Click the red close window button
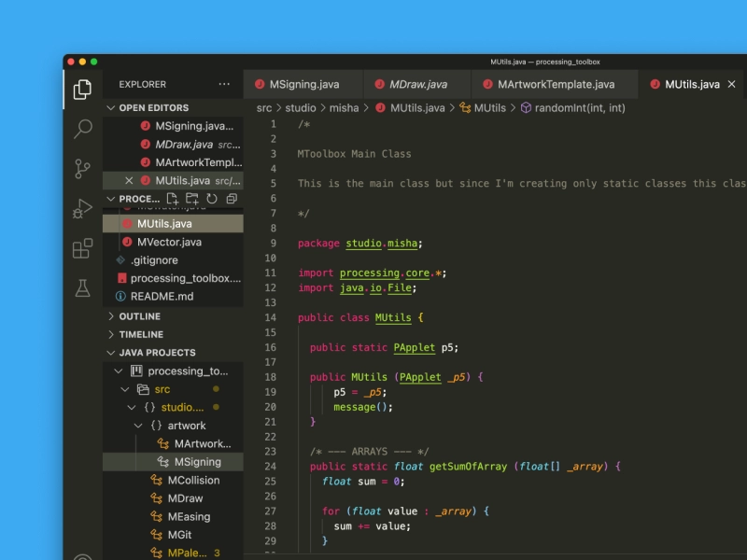 71,62
